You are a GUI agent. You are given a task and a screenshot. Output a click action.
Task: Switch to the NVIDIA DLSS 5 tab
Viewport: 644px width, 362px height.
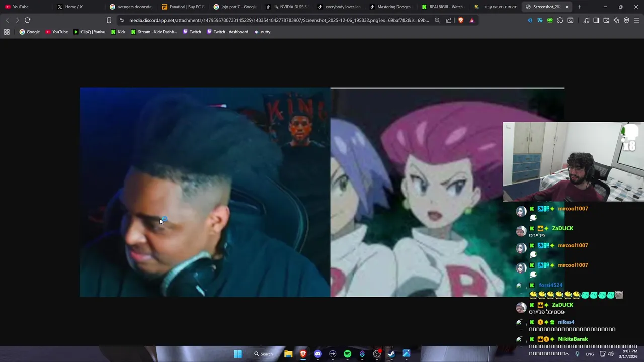(287, 7)
